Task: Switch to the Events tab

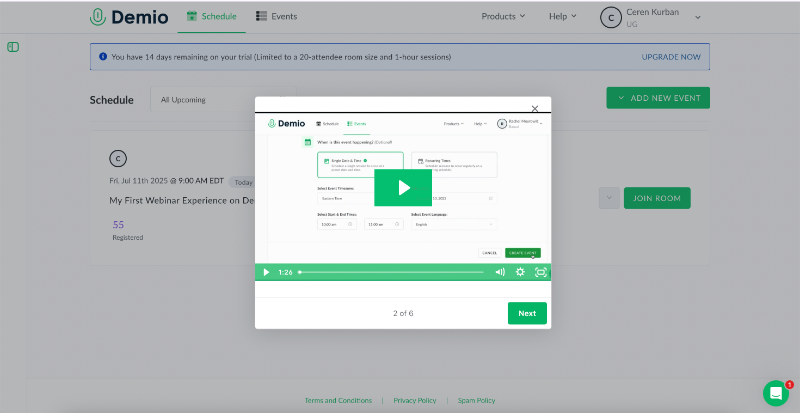Action: point(277,16)
